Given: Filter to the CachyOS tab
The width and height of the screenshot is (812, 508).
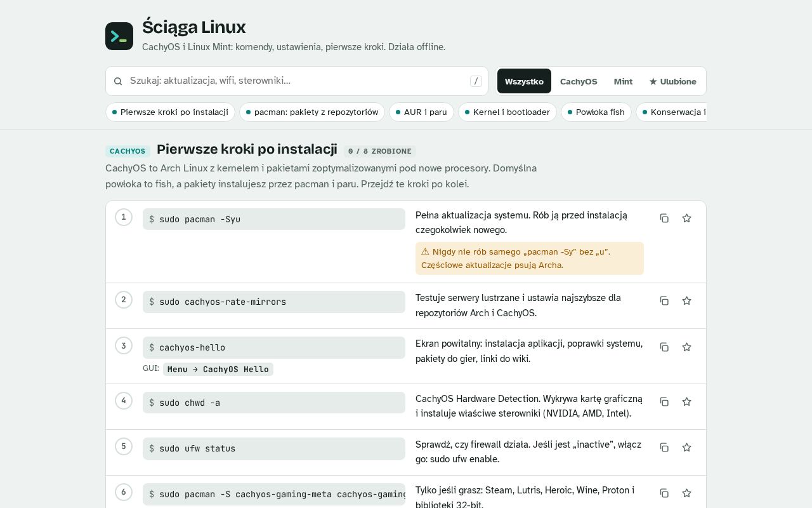Looking at the screenshot, I should (579, 81).
